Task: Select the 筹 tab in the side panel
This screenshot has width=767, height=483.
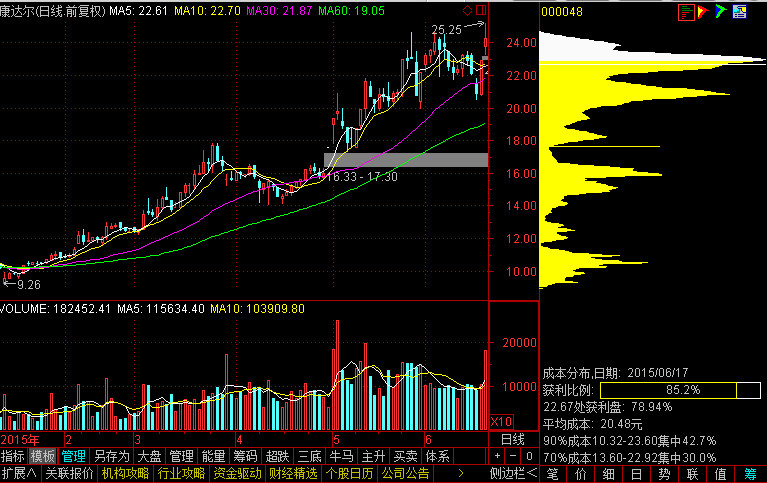Action: 750,473
